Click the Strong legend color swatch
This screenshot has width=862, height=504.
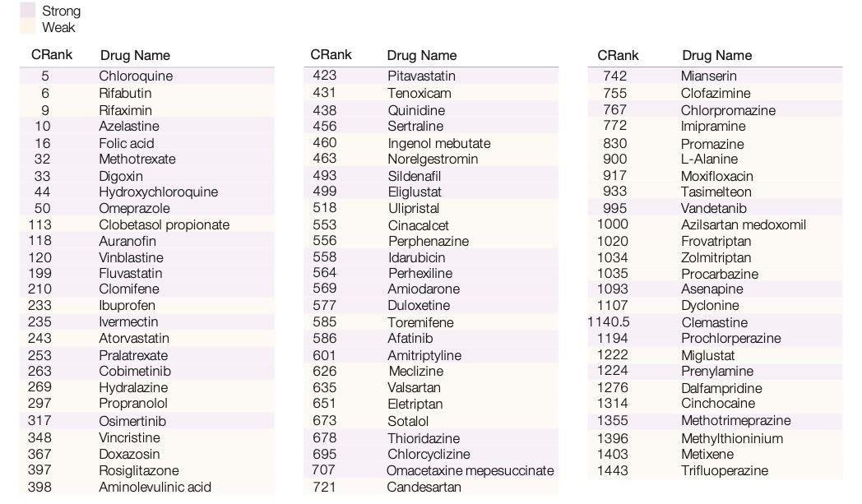[27, 12]
